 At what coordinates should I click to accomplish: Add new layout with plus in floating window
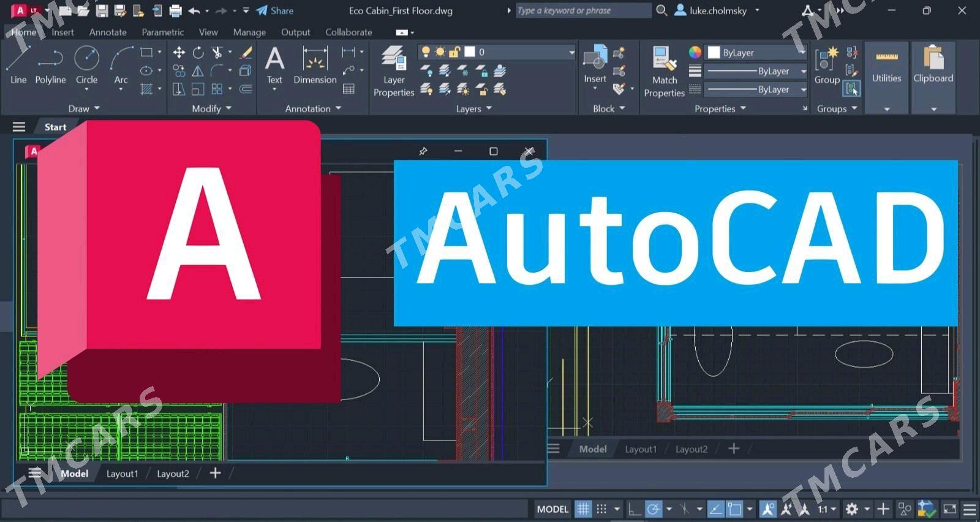click(x=215, y=473)
